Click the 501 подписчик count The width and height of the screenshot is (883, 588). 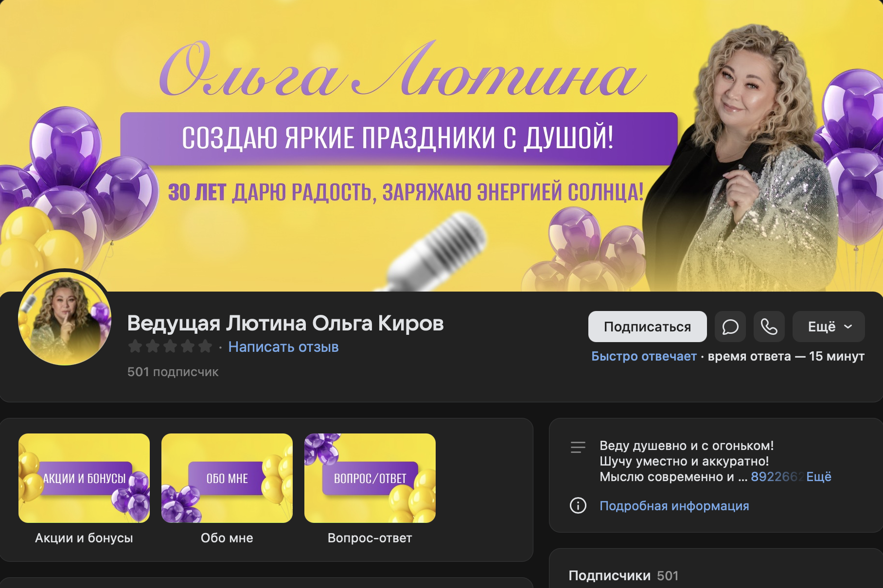[x=173, y=372]
